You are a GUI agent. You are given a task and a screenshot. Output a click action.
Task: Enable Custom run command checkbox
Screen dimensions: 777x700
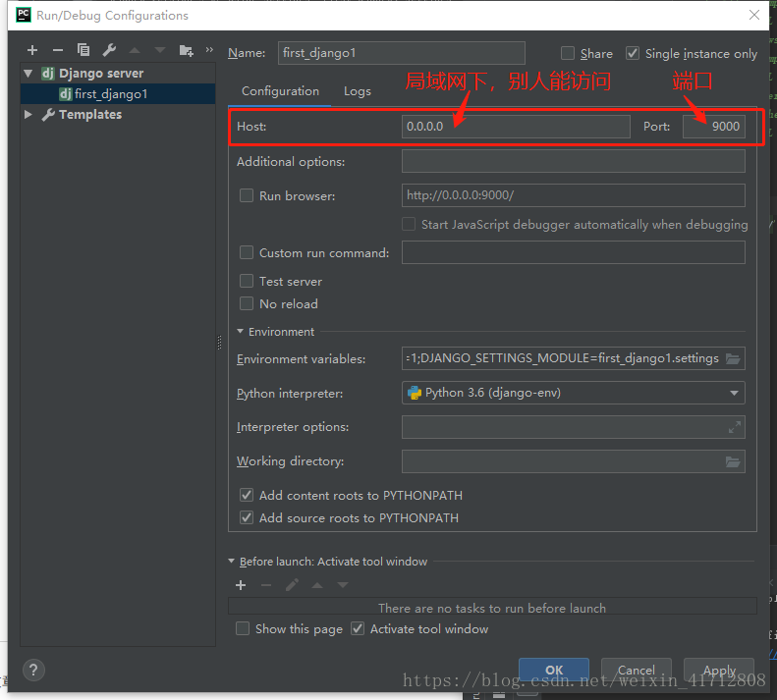coord(247,252)
